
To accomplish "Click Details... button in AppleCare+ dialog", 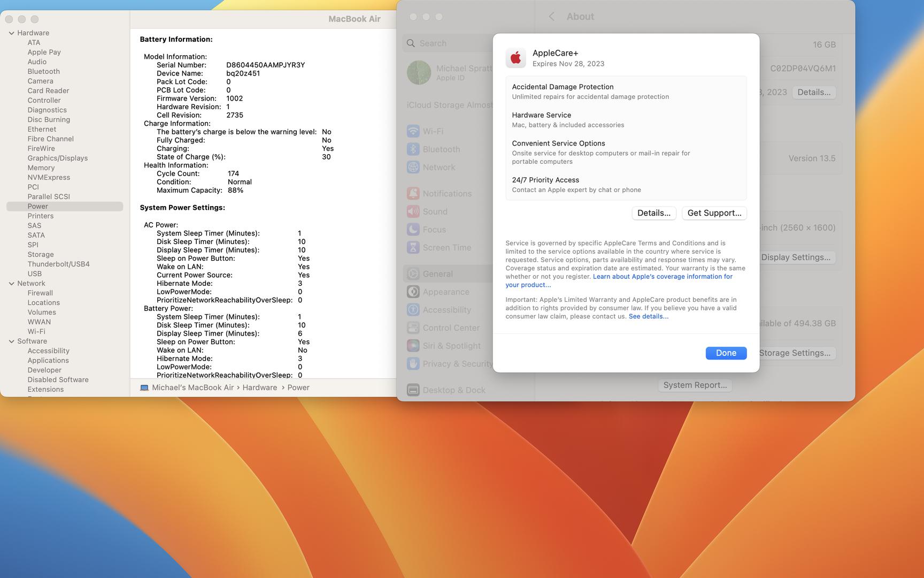I will pyautogui.click(x=654, y=213).
